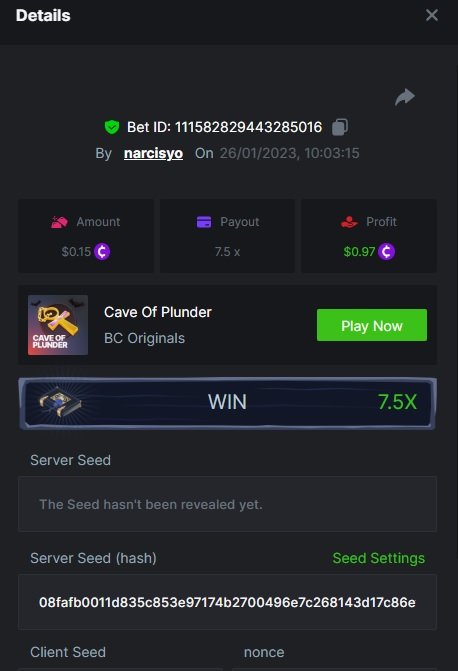This screenshot has height=671, width=458.
Task: Click the Amount money bag icon
Action: [59, 222]
